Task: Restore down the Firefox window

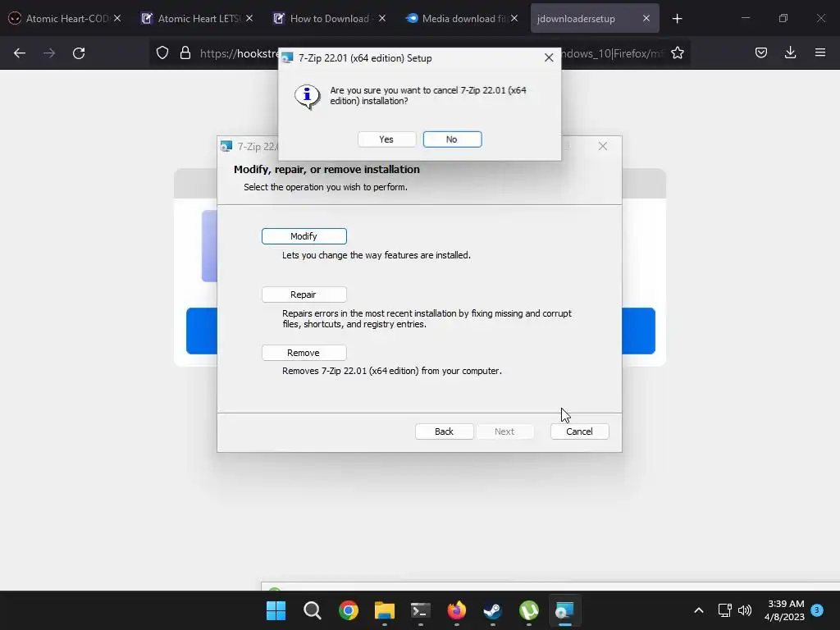Action: click(x=783, y=18)
